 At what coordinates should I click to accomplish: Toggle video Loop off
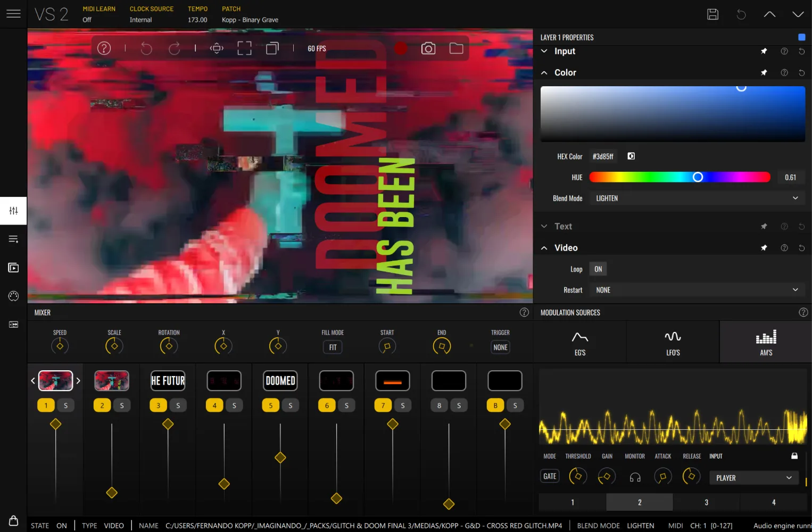click(598, 269)
